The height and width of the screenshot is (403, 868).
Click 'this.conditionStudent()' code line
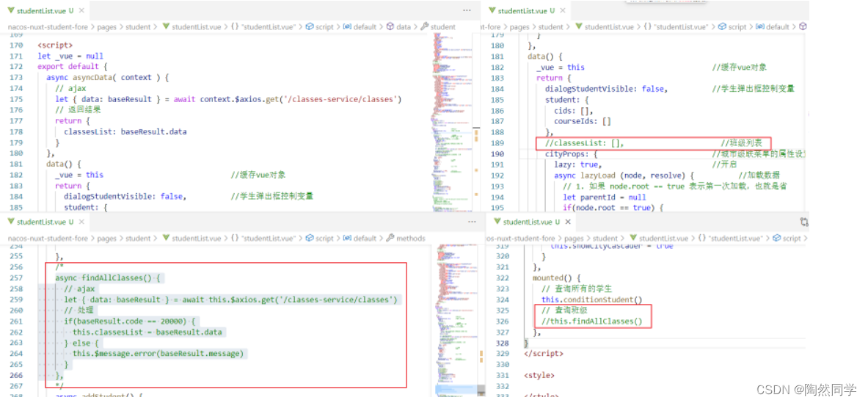[592, 299]
